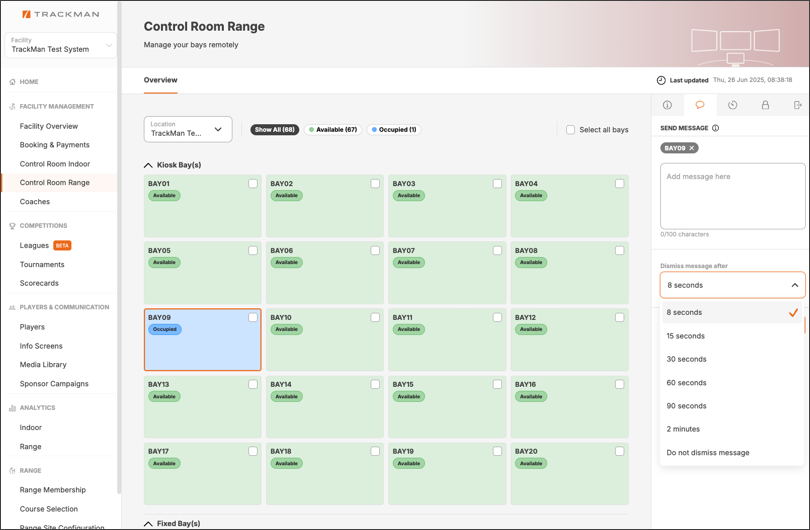Open Info Screens in sidebar
Screen dimensions: 810x530
tap(41, 346)
